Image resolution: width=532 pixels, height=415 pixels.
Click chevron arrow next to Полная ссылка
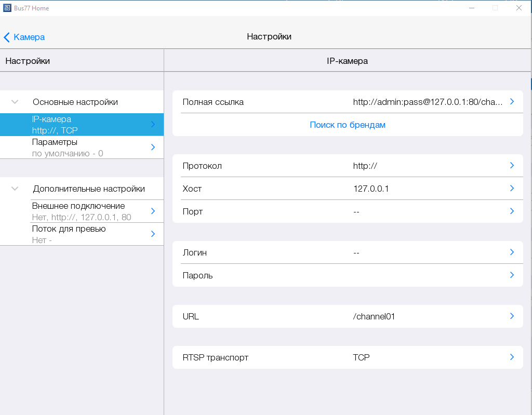coord(512,102)
